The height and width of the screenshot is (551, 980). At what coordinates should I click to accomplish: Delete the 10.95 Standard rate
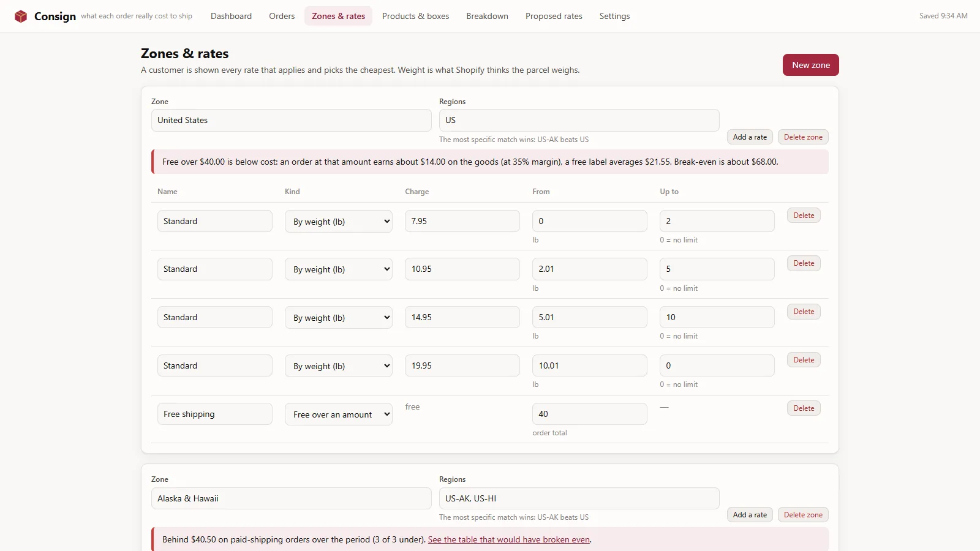click(x=804, y=263)
